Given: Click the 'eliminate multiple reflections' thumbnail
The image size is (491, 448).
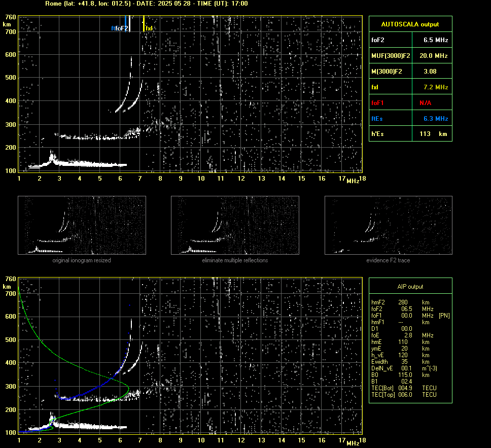Looking at the screenshot, I should point(235,225).
